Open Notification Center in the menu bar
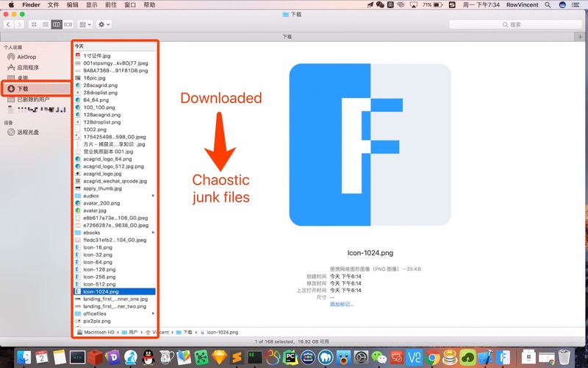Screen dimensions: 588x368 pyautogui.click(x=576, y=5)
